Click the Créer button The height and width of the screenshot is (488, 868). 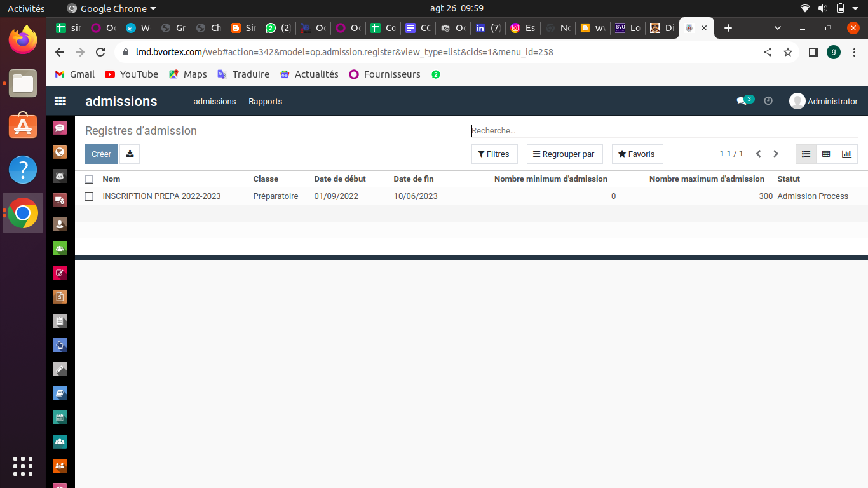[x=101, y=154]
